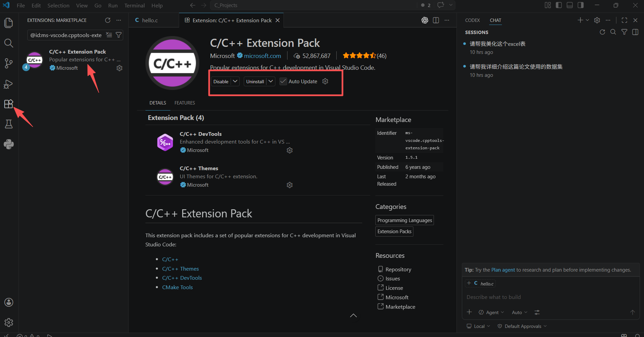This screenshot has height=337, width=644.
Task: Open the Python view in activity bar
Action: coord(9,144)
